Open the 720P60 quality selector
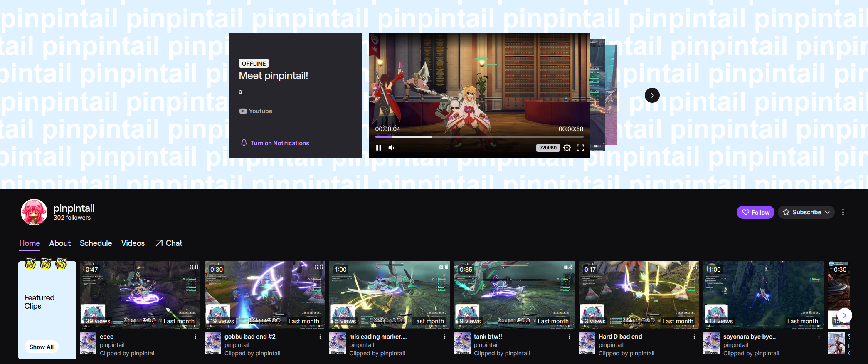Viewport: 868px width, 364px height. click(x=548, y=148)
